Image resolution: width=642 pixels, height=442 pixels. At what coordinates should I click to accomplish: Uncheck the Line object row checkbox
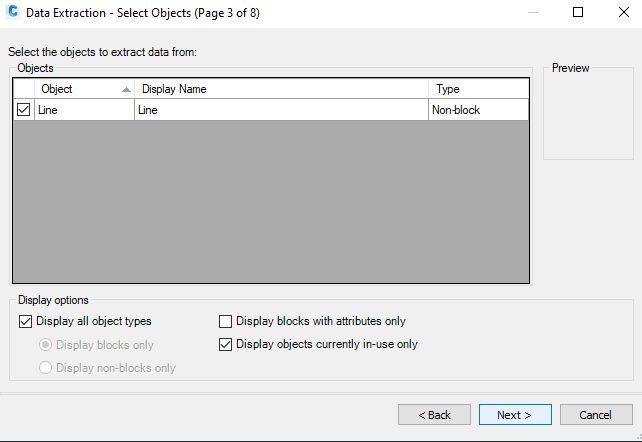pos(24,110)
